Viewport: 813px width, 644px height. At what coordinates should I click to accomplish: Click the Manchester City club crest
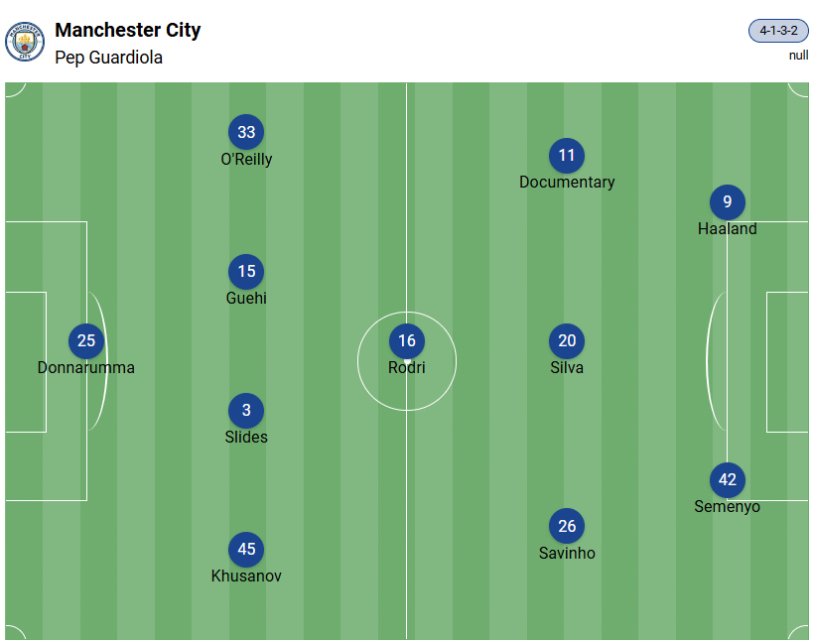click(25, 42)
